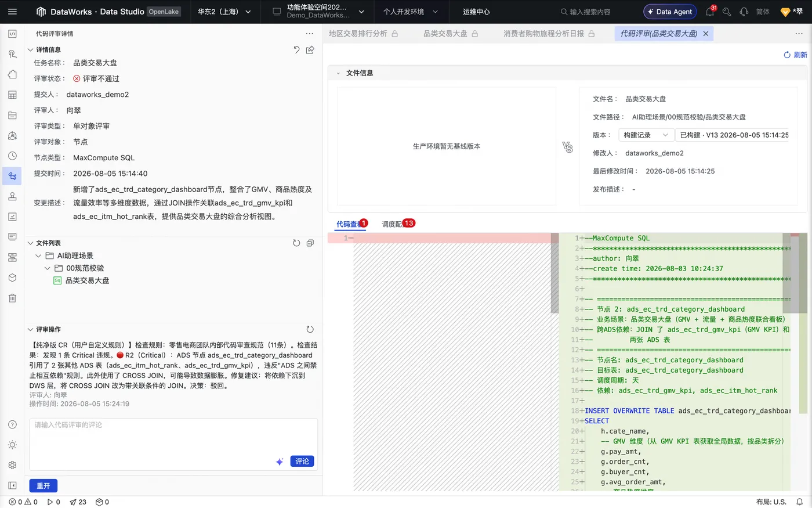812x508 pixels.
Task: Open 运维中心 in the top bar
Action: [x=476, y=12]
